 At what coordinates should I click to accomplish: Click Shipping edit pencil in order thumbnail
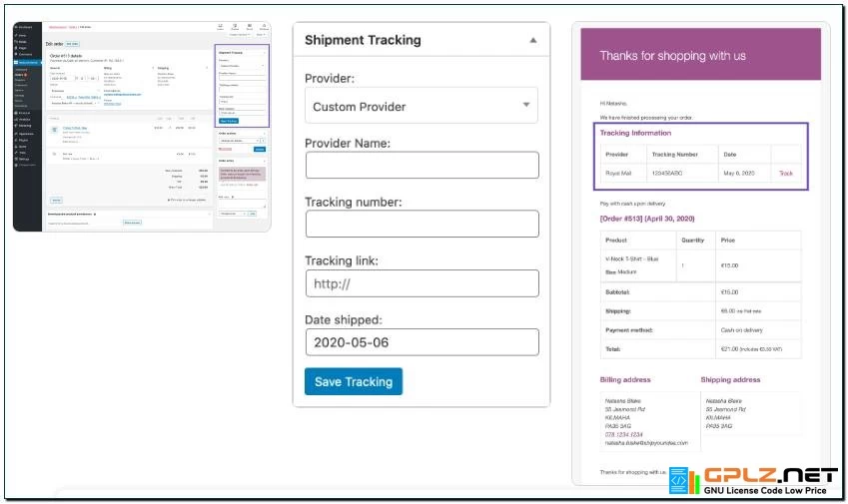[x=207, y=68]
